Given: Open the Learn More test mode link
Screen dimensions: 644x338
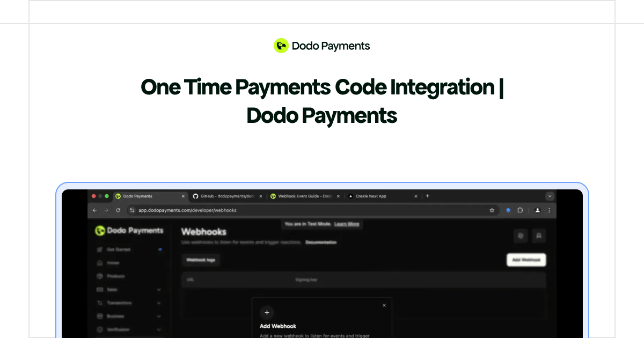Looking at the screenshot, I should [x=347, y=224].
